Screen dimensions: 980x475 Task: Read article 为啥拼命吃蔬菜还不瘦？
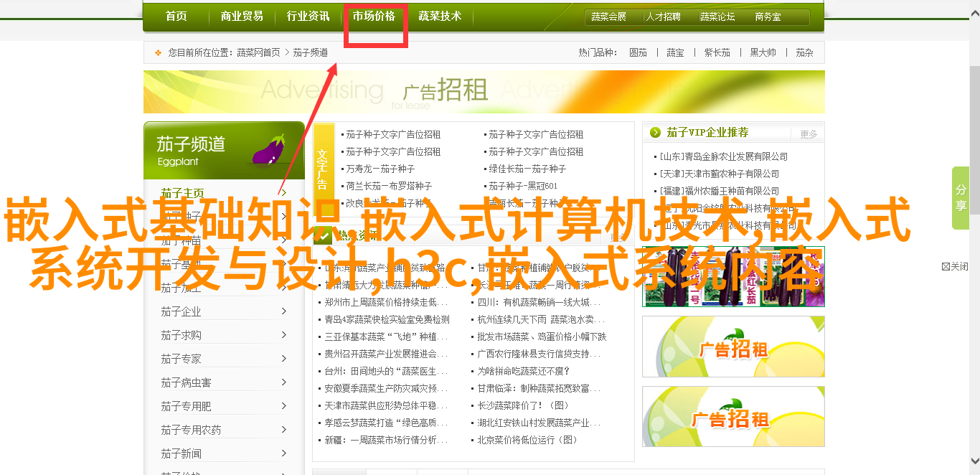[x=524, y=371]
